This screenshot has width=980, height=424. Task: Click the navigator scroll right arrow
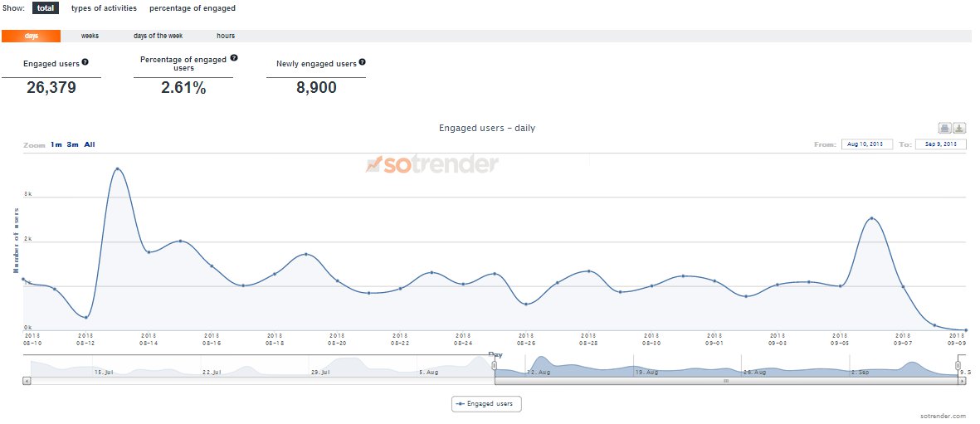tap(963, 381)
